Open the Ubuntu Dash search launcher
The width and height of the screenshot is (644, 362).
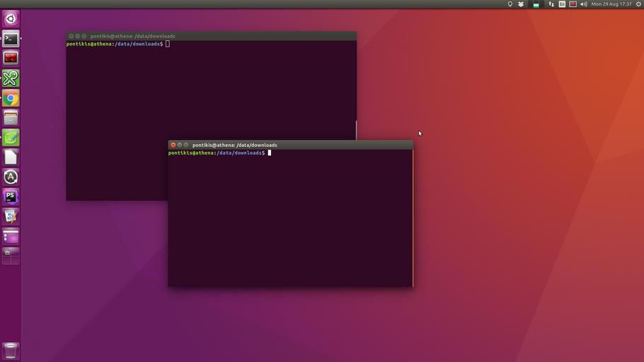[x=11, y=19]
